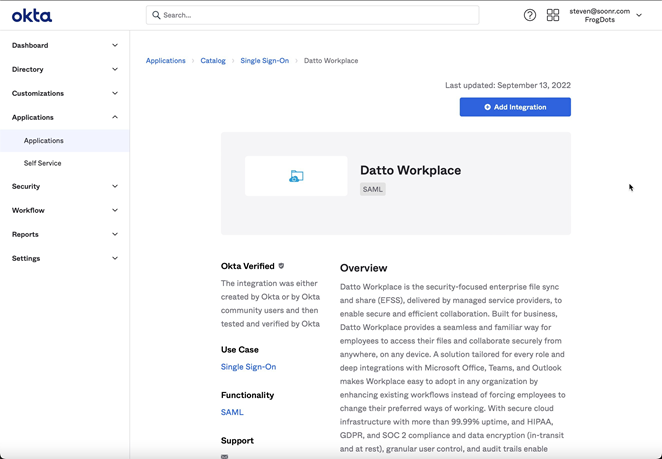Click the Datto Workplace app logo
Viewport: 662px width, 459px height.
[x=296, y=176]
